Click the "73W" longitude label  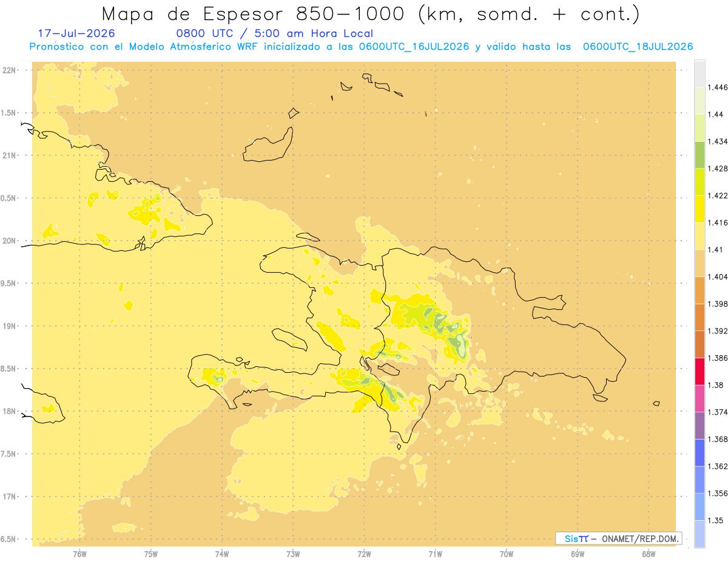pyautogui.click(x=293, y=554)
